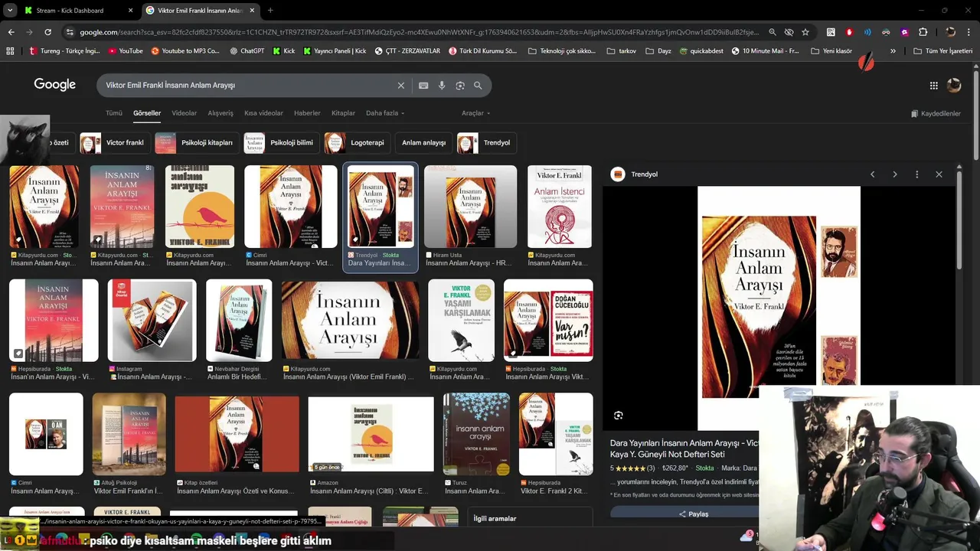
Task: Switch to the Kitaplar results tab
Action: point(343,113)
